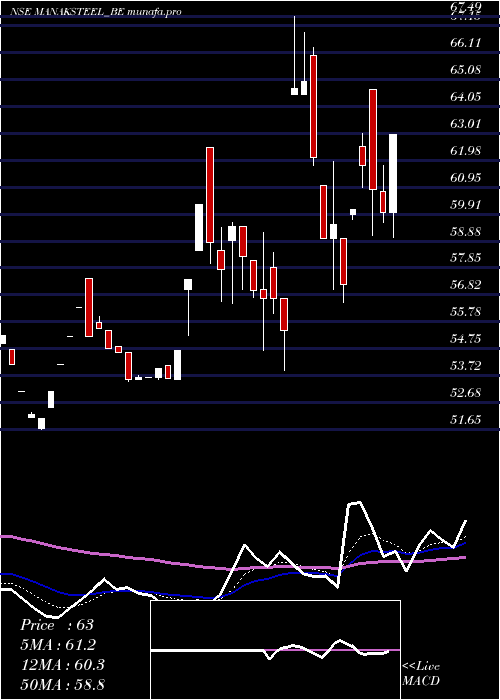This screenshot has width=500, height=700.
Task: Click the 57.85 price axis label
Action: point(466,258)
